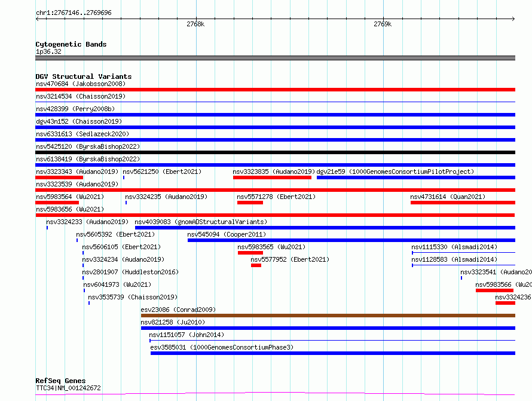Click the nsv5425120 (ByrskaBishop2022) label
Viewport: 532px width, 401px height.
coord(88,146)
